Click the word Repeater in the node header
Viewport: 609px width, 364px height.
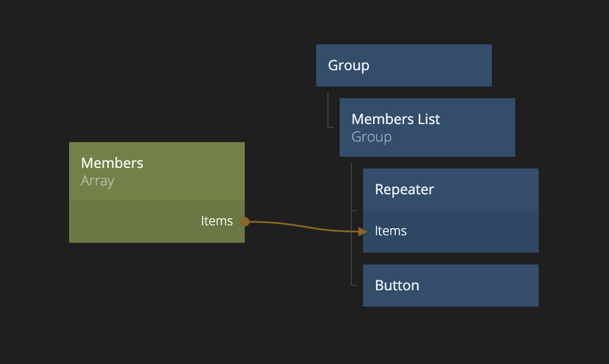(404, 190)
